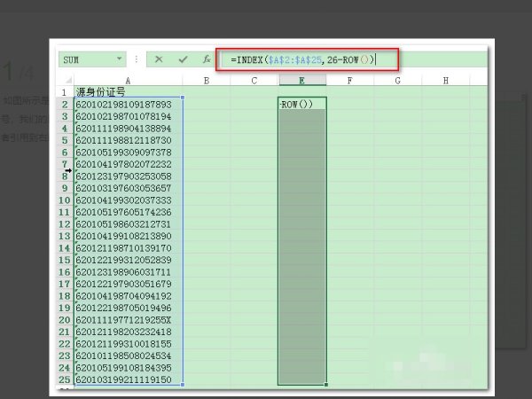Select column G header

397,81
